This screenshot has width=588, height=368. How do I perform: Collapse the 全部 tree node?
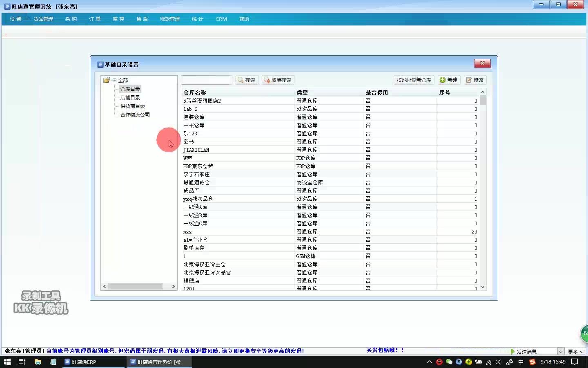[114, 80]
